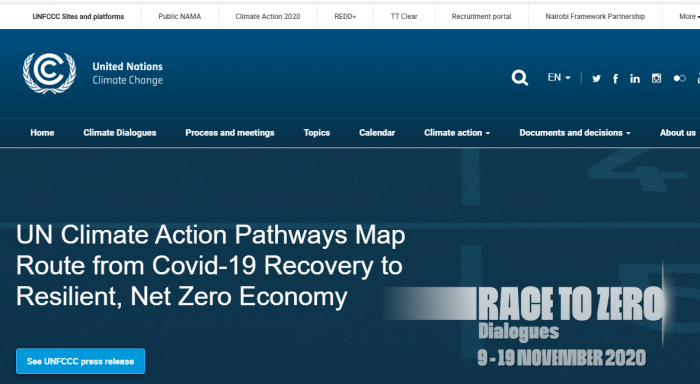Visit the Recruitment portal link
The height and width of the screenshot is (384, 700).
click(481, 17)
